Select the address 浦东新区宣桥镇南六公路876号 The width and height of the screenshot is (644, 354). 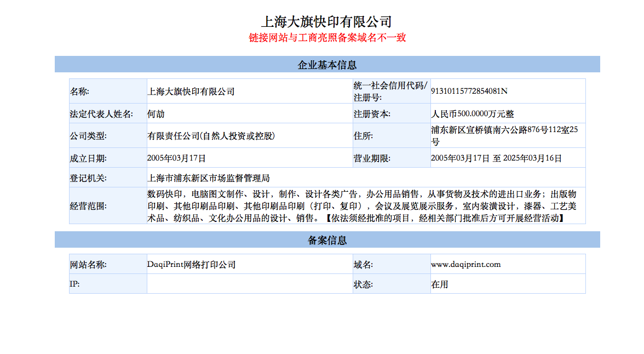(504, 136)
